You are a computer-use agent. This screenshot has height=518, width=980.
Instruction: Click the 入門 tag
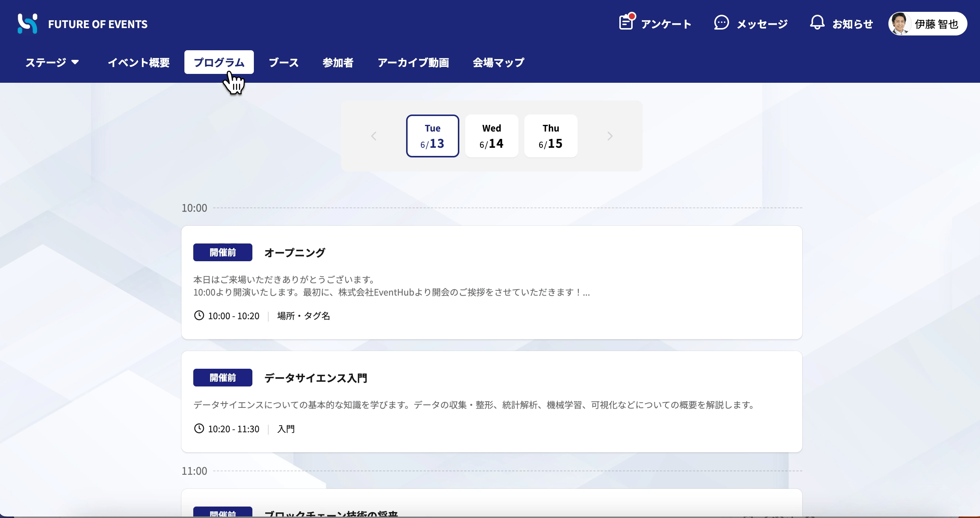coord(286,429)
